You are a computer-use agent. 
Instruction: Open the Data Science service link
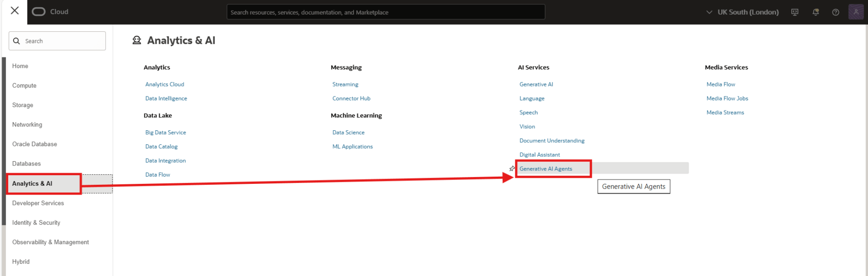(348, 133)
